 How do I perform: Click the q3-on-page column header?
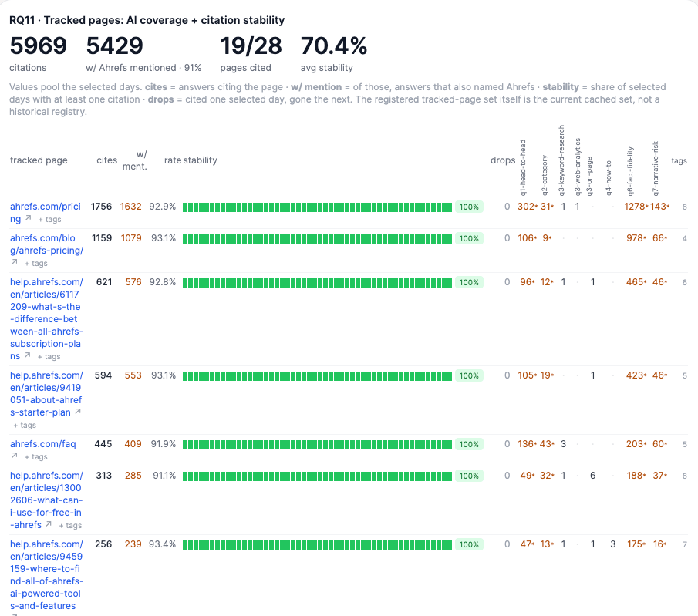pyautogui.click(x=589, y=177)
